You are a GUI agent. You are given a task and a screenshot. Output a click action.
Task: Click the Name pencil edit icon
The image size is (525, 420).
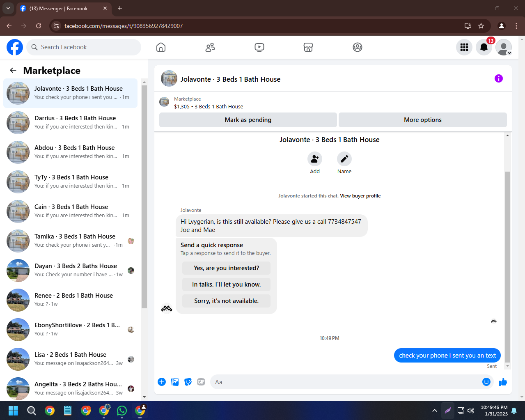click(344, 159)
